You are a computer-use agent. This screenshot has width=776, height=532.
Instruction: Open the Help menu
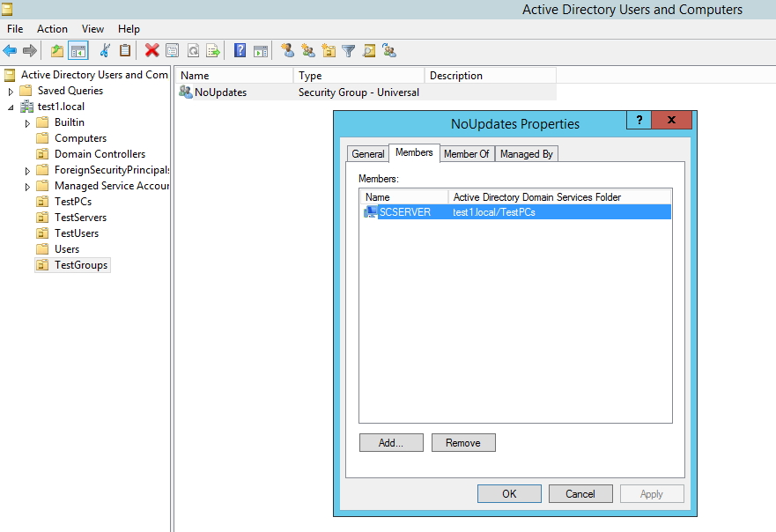(x=129, y=29)
